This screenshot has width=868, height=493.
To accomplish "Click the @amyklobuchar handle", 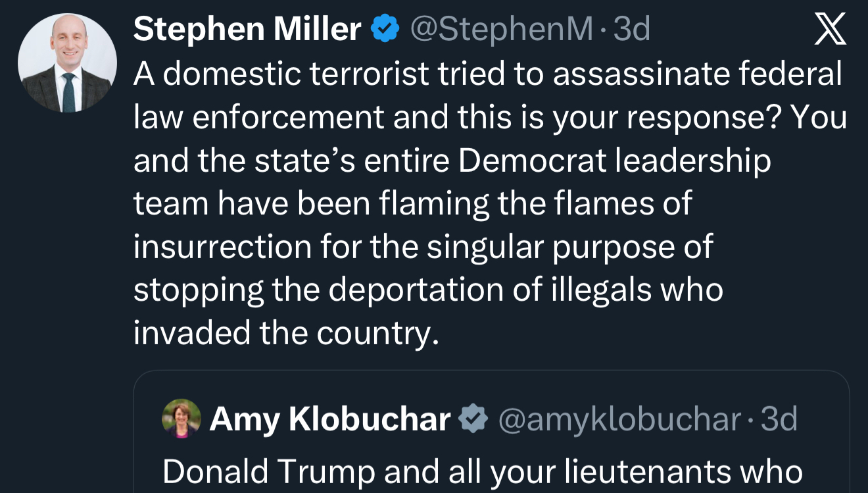I will coord(620,419).
